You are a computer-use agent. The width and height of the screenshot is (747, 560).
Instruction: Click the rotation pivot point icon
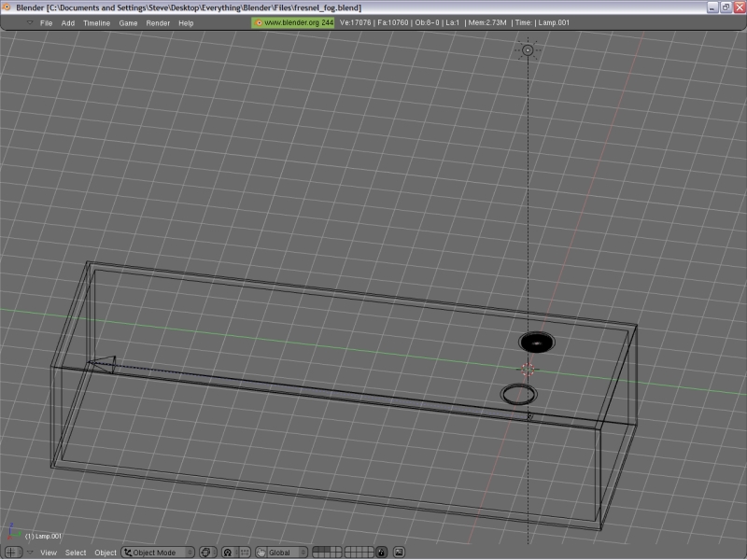[x=227, y=553]
